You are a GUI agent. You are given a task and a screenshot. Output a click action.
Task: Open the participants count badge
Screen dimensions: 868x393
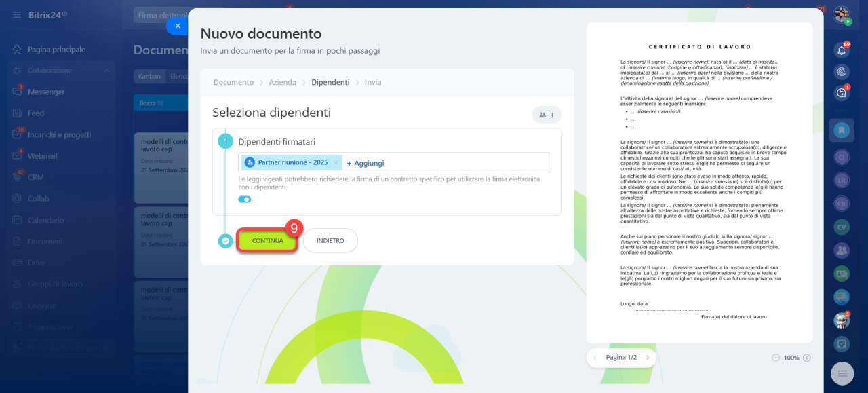[x=547, y=115]
